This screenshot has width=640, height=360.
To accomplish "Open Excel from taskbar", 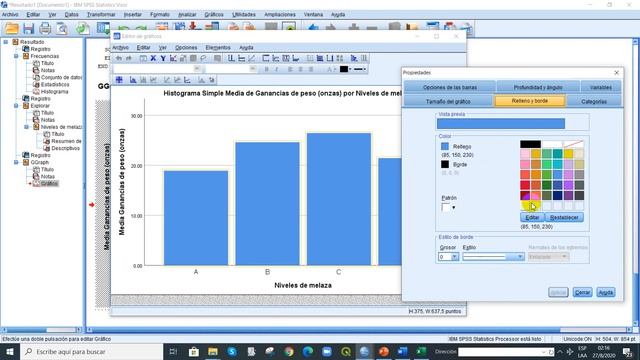I will coord(421,351).
